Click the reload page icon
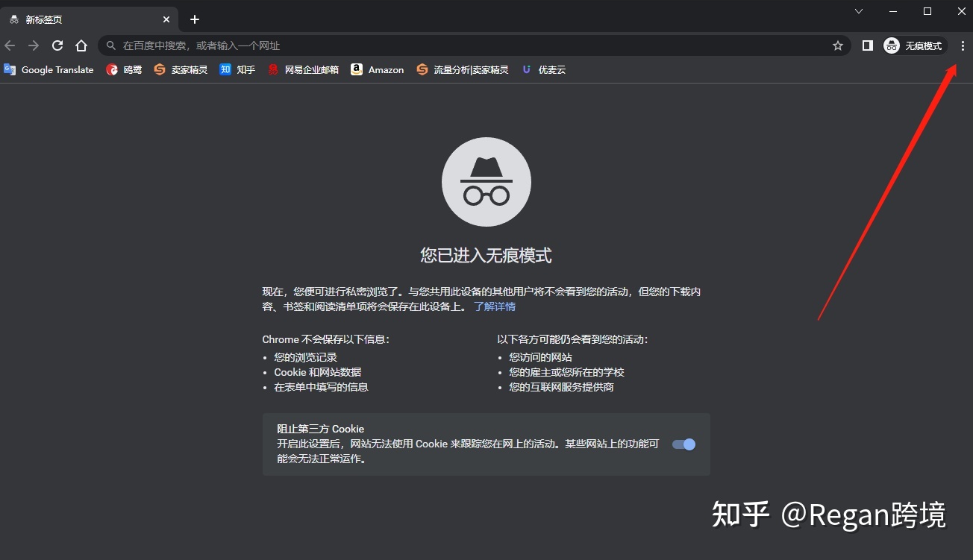 (57, 45)
